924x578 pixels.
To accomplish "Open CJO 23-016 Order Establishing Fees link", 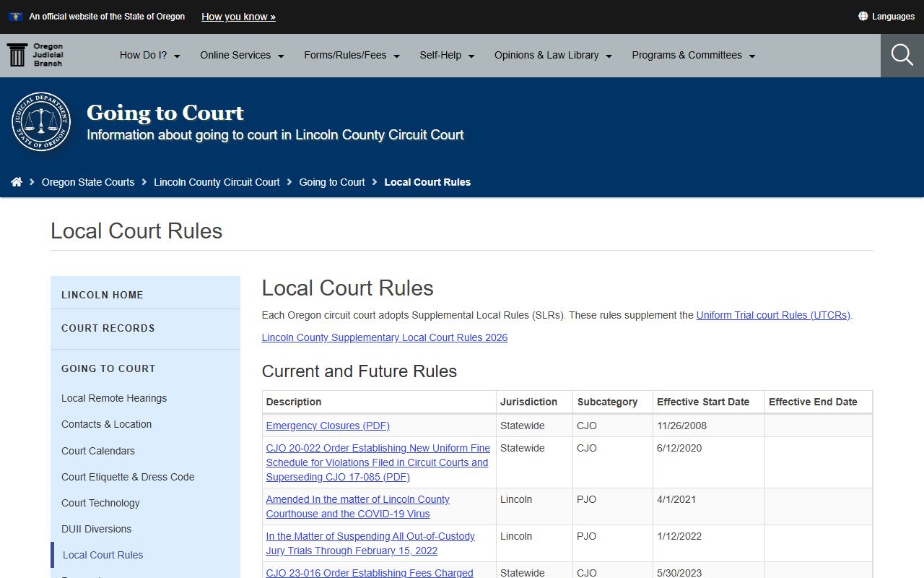I will tap(370, 573).
